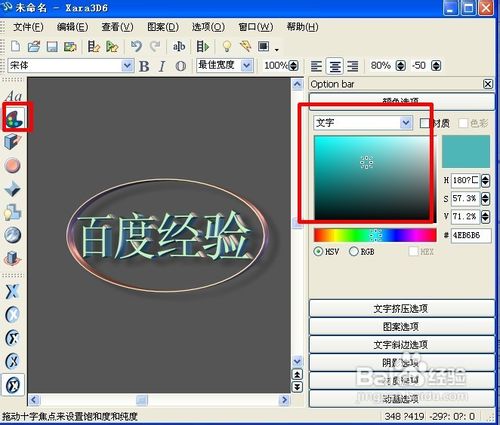Image resolution: width=500 pixels, height=425 pixels.
Task: Click the canvas vertical scroll up arrow
Action: click(x=297, y=84)
